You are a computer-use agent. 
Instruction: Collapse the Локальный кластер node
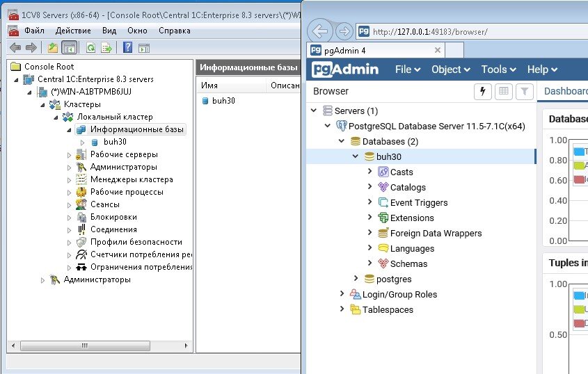[x=56, y=117]
